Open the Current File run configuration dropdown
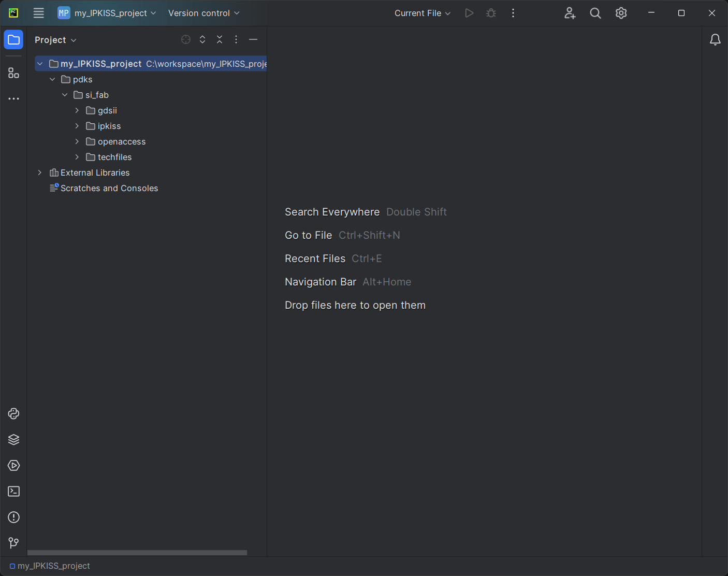 (x=422, y=13)
